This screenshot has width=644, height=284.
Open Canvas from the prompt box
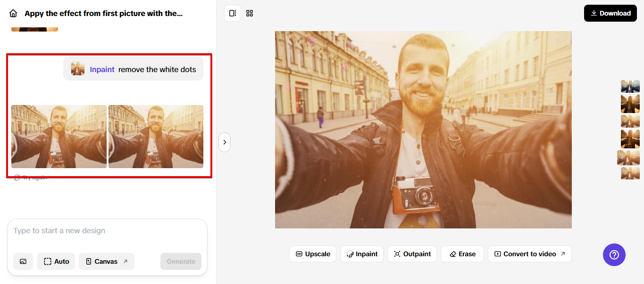[107, 261]
